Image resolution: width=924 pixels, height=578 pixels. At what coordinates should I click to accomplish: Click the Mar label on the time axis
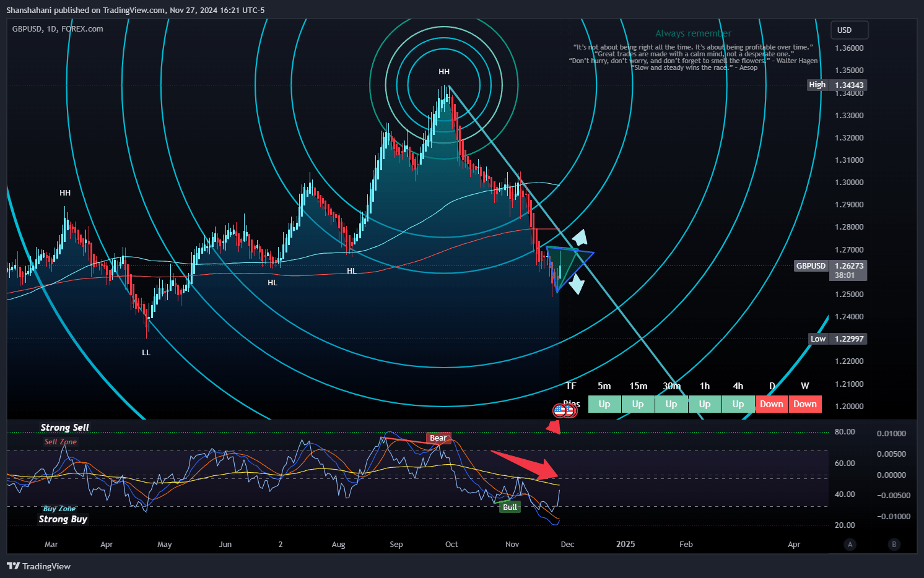coord(51,545)
